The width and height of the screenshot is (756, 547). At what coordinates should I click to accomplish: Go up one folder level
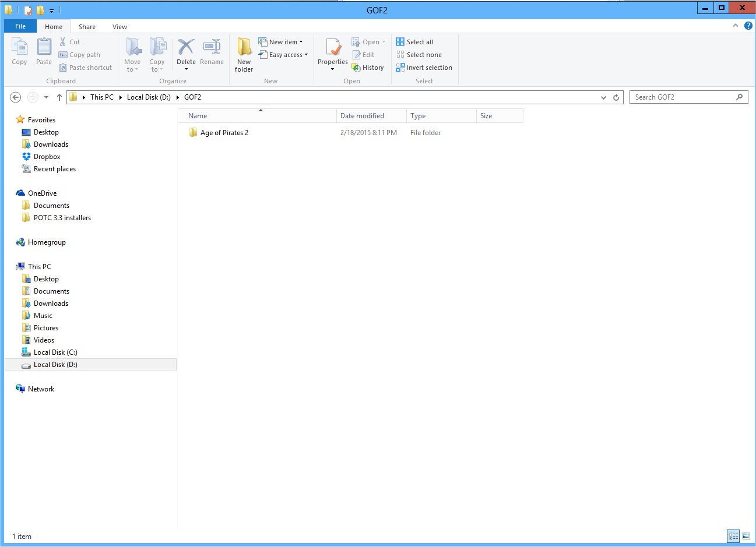point(59,97)
